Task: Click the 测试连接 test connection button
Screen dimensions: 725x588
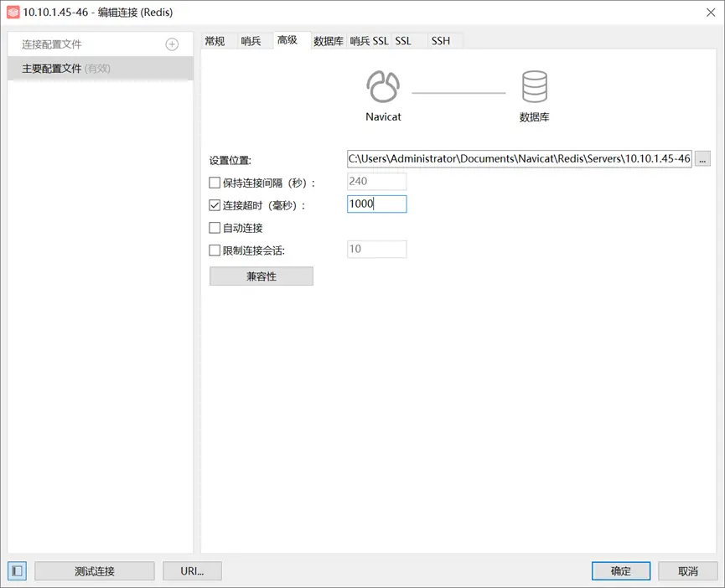Action: (95, 571)
